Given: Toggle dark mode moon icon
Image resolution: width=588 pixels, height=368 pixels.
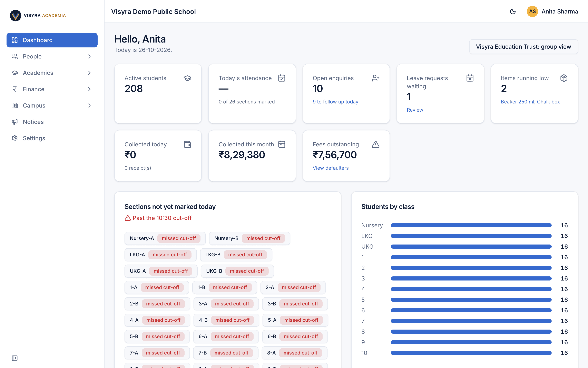Looking at the screenshot, I should (513, 11).
